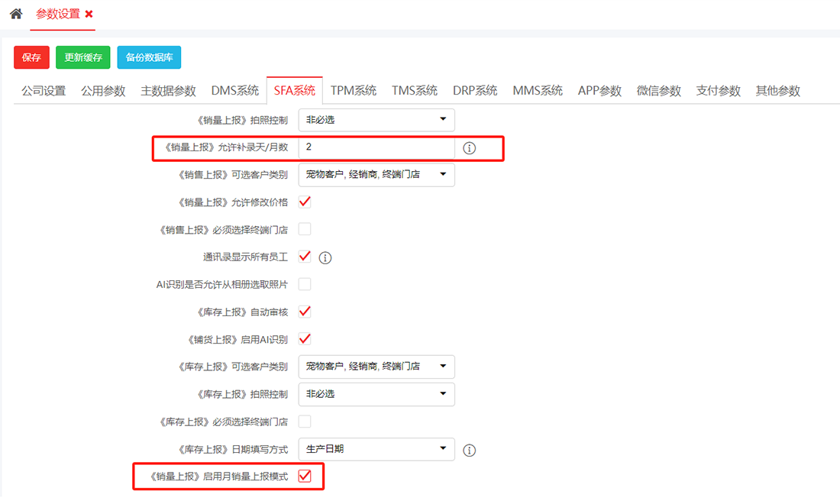Image resolution: width=840 pixels, height=504 pixels.
Task: Switch to the 微信参数 tab
Action: [658, 91]
